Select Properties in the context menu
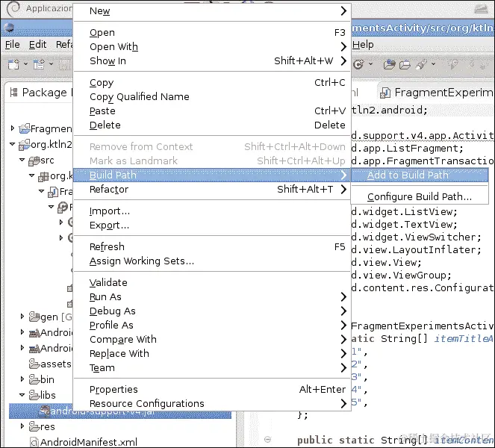495x448 pixels. click(212, 389)
